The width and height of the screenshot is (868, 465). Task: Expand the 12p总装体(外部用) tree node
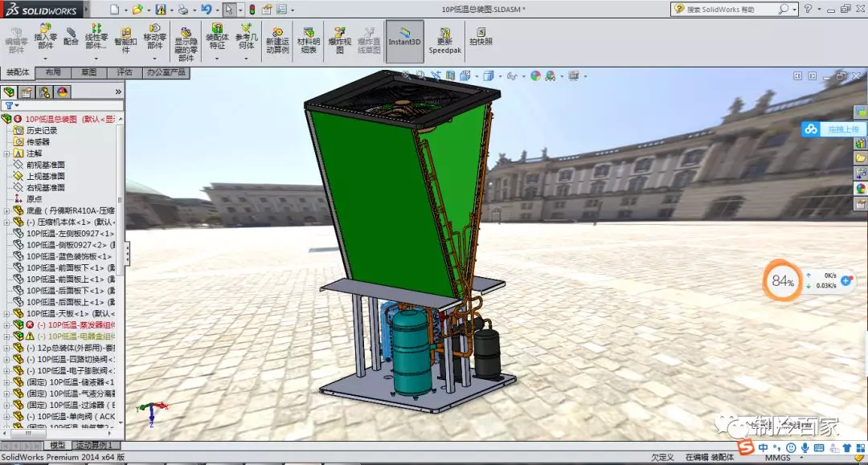coord(6,348)
